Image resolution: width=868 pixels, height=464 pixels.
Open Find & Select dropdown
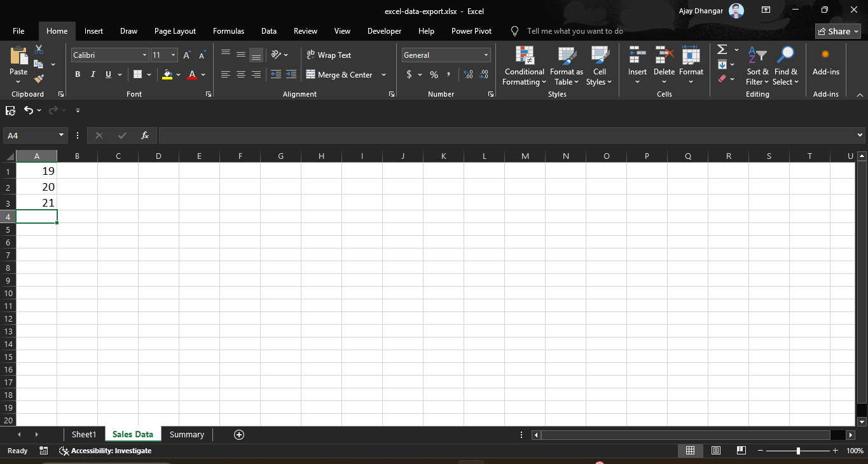coord(785,65)
